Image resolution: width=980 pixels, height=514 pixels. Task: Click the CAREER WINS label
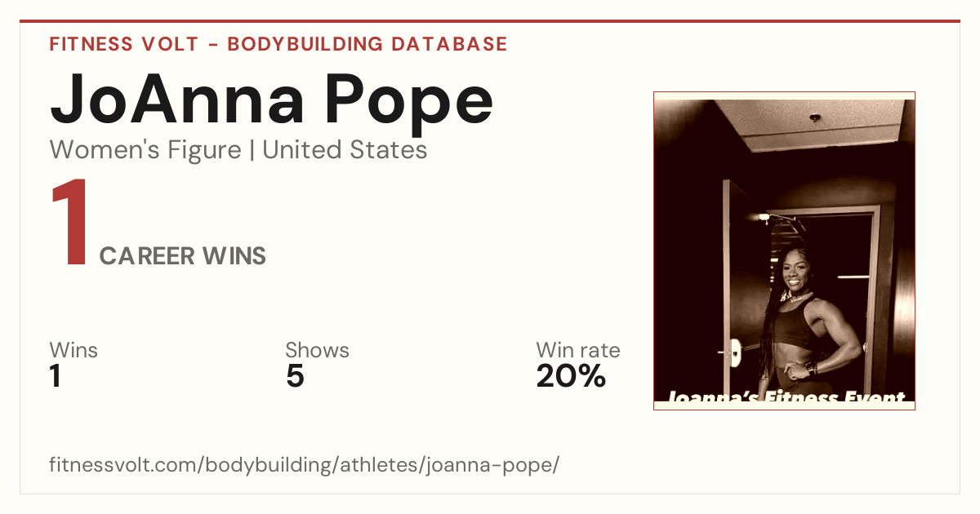[x=183, y=256]
